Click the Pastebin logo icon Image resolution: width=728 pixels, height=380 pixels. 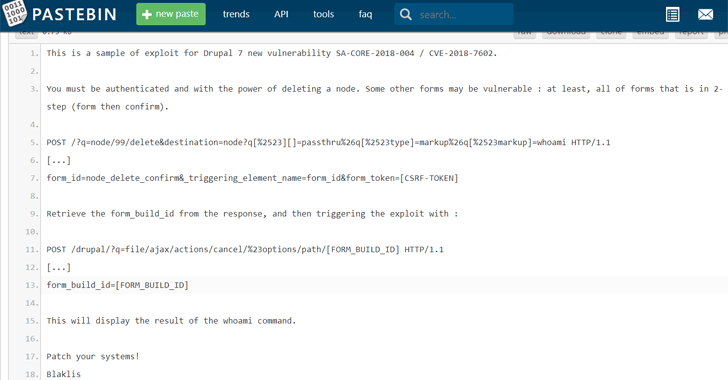click(14, 13)
